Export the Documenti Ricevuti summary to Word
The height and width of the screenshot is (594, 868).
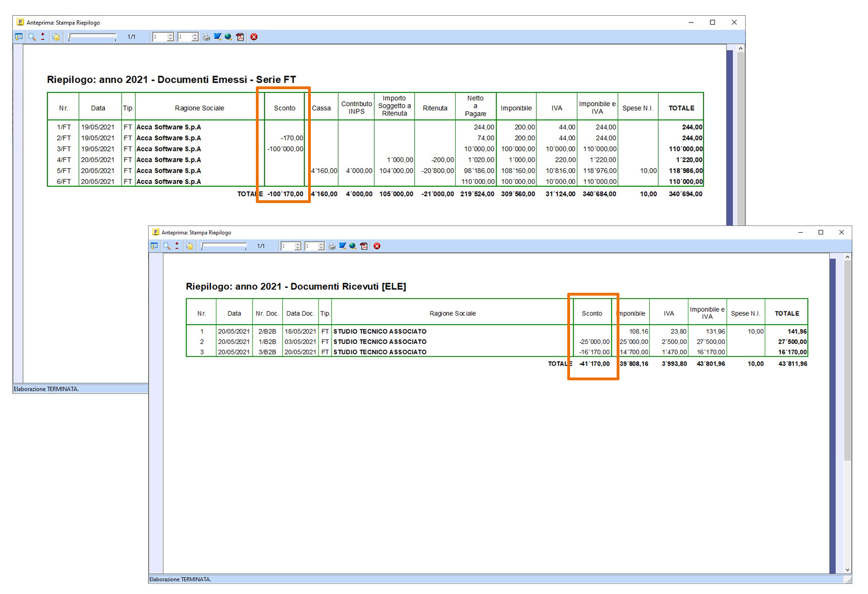343,246
